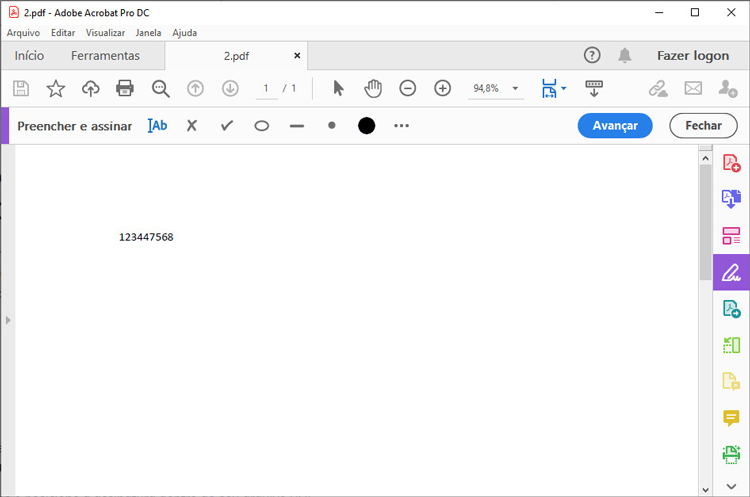Select the Hand pan tool
Viewport: 750px width, 497px height.
coord(373,88)
